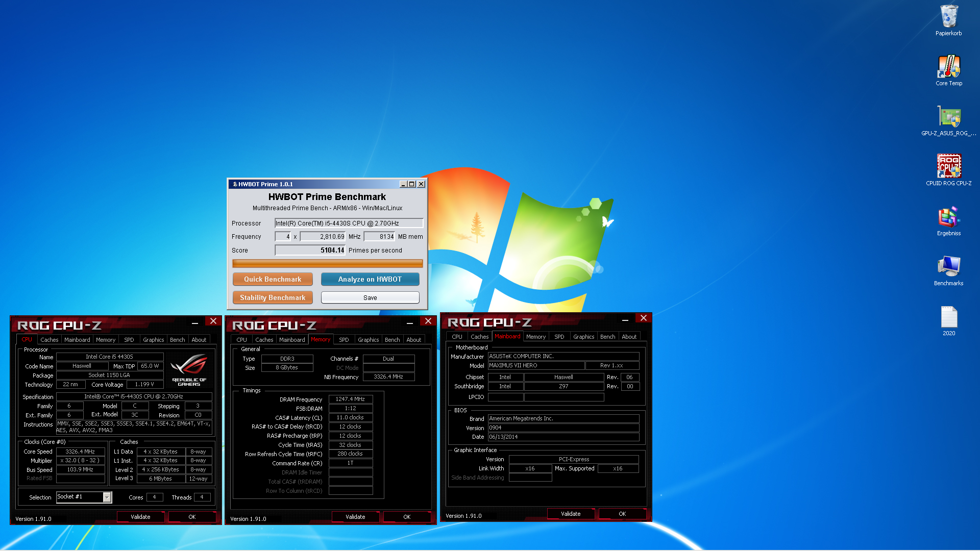This screenshot has width=980, height=551.
Task: Click the Score field showing 5104.14
Action: (x=310, y=250)
